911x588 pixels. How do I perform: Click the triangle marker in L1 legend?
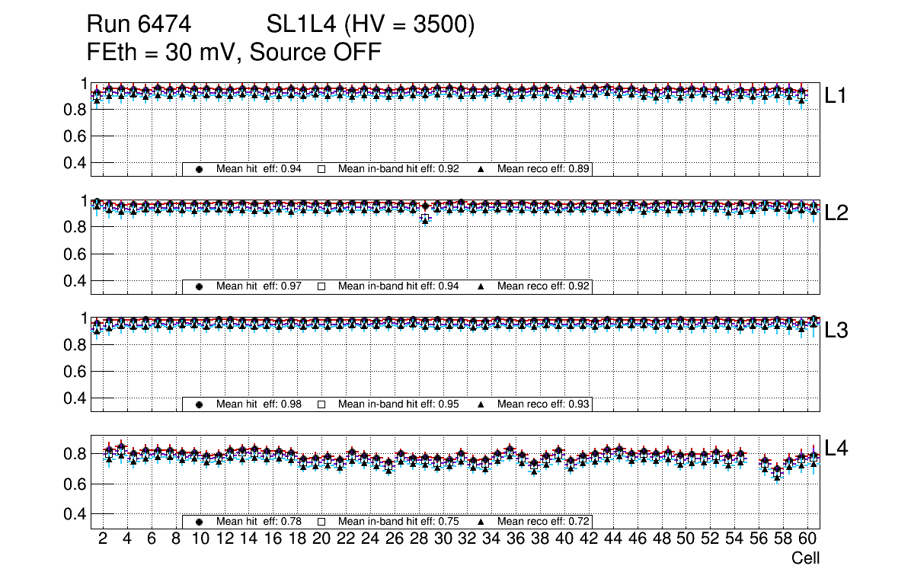coord(481,169)
